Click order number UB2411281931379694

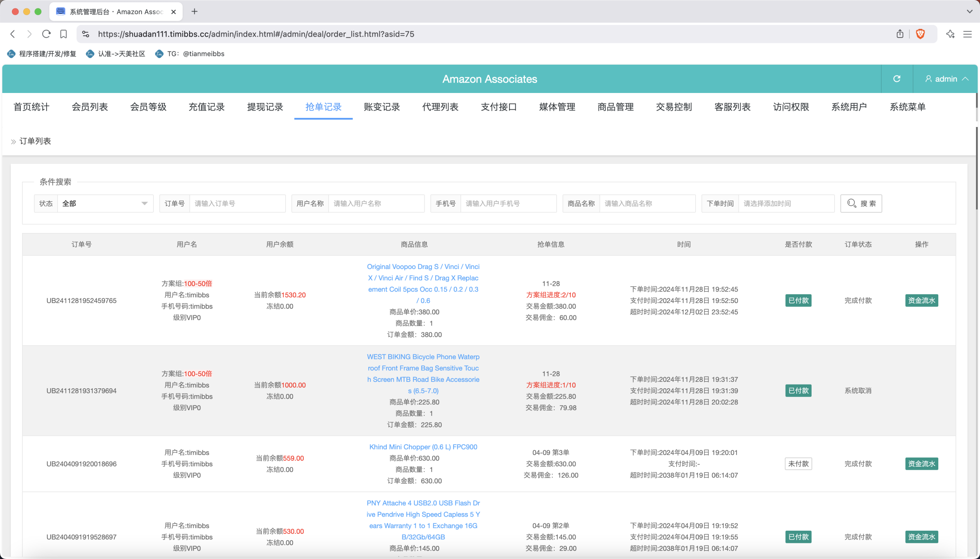82,391
